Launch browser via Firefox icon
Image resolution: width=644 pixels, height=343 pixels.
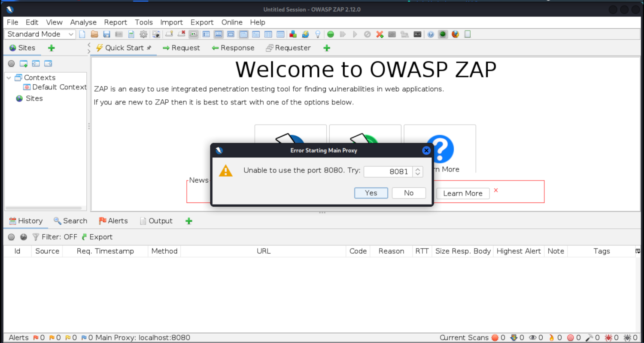click(455, 34)
